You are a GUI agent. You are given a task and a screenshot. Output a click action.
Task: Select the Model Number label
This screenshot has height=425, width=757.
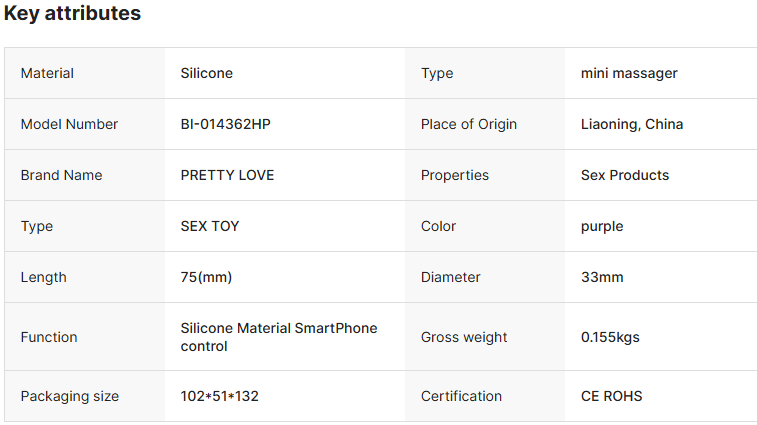pos(69,124)
